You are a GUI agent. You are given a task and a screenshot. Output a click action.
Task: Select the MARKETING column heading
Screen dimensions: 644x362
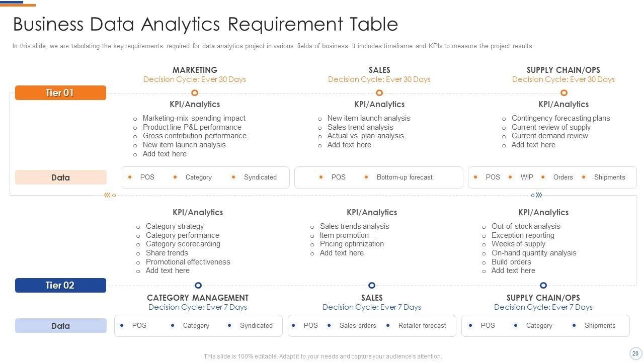click(195, 70)
